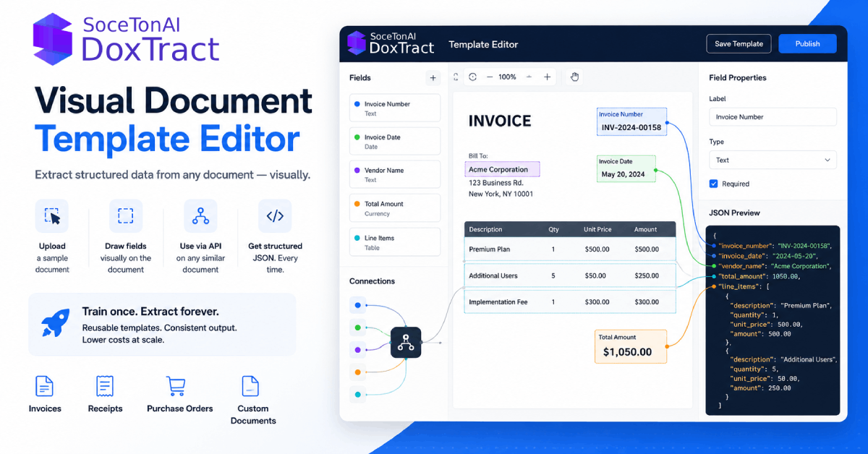Zoom out with the minus left of 100%

(x=490, y=77)
